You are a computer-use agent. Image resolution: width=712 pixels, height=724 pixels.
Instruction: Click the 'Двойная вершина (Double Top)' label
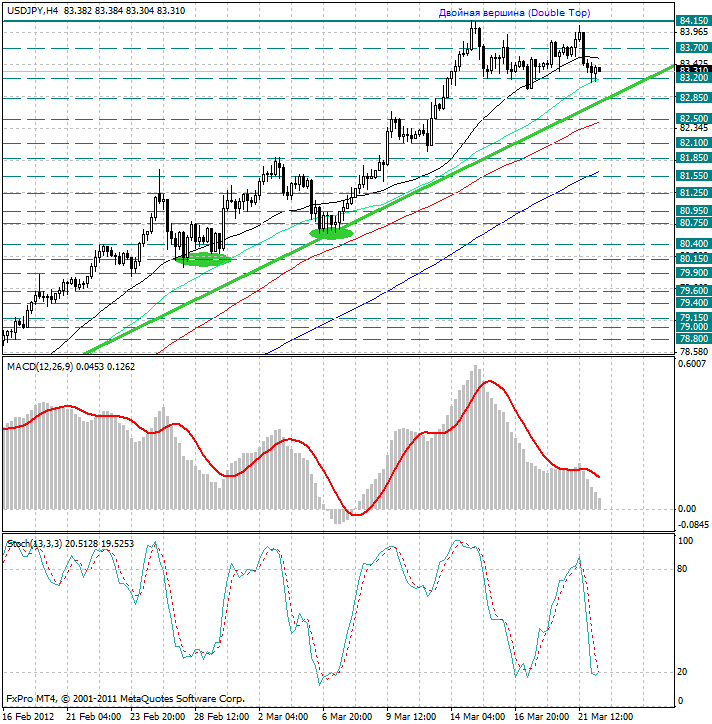514,13
